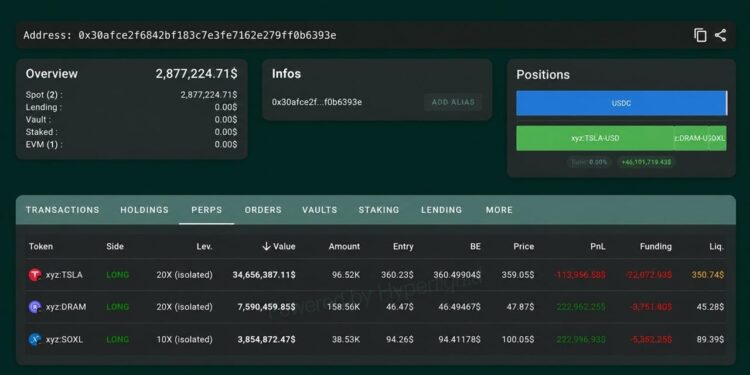Image resolution: width=750 pixels, height=375 pixels.
Task: Sort by the Funding column header
Action: point(656,247)
